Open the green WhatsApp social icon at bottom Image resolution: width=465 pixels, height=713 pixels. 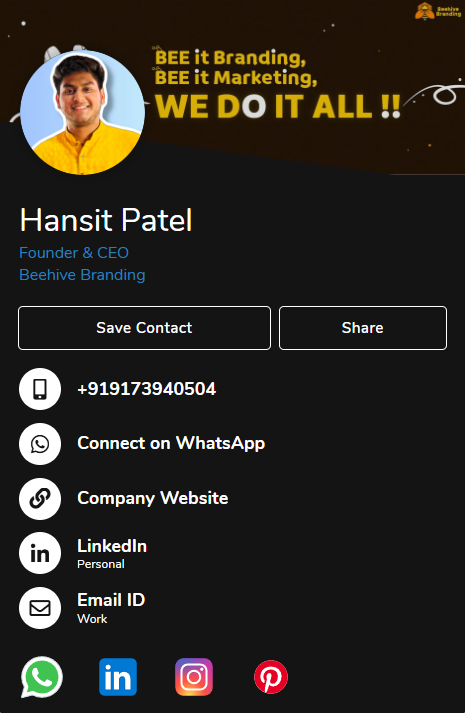(42, 677)
